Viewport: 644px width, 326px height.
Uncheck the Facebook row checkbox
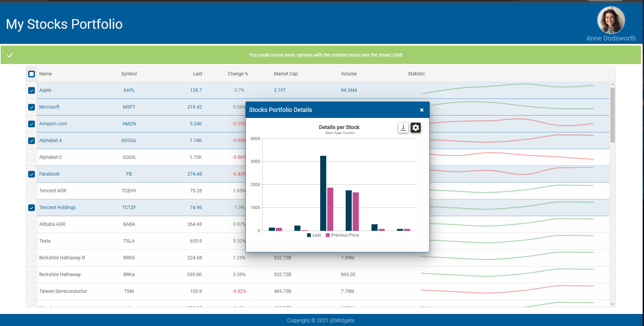(32, 174)
